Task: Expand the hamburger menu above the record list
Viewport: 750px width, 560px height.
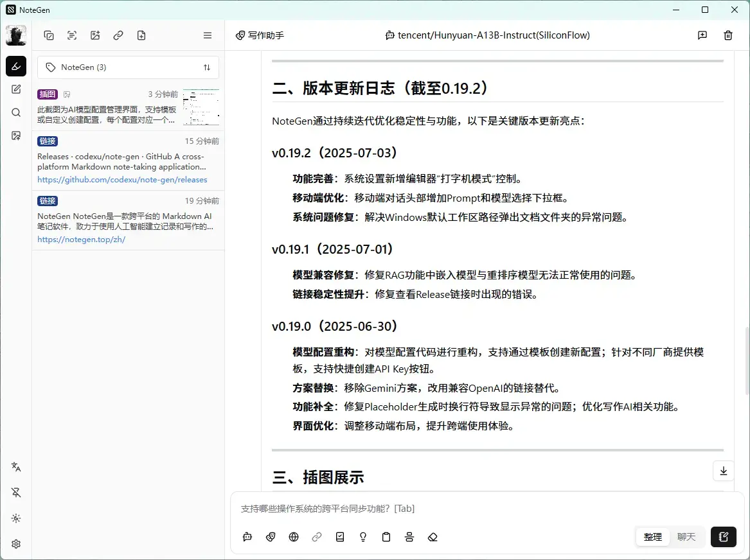Action: tap(208, 36)
